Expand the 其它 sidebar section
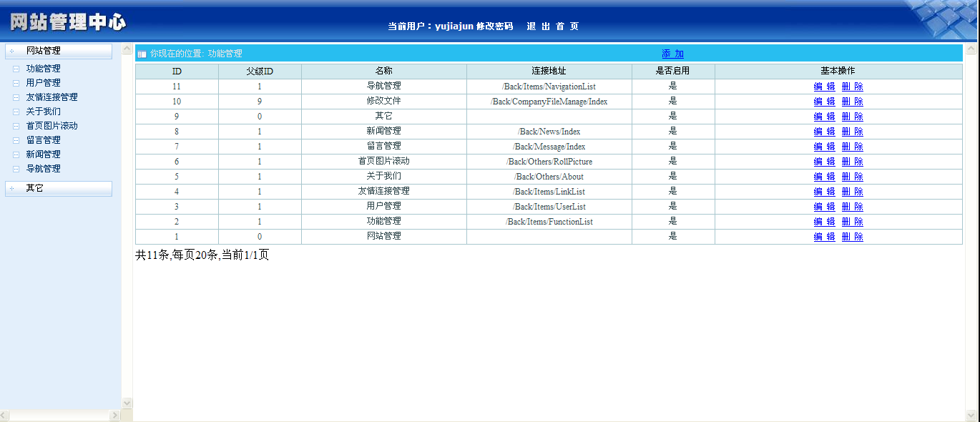The width and height of the screenshot is (980, 422). (59, 188)
